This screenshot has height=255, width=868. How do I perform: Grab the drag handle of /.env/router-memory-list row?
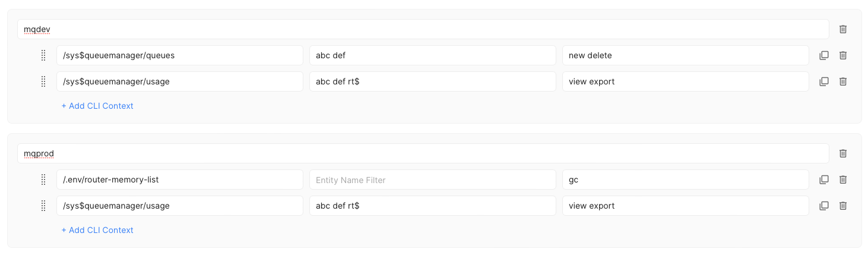(43, 180)
